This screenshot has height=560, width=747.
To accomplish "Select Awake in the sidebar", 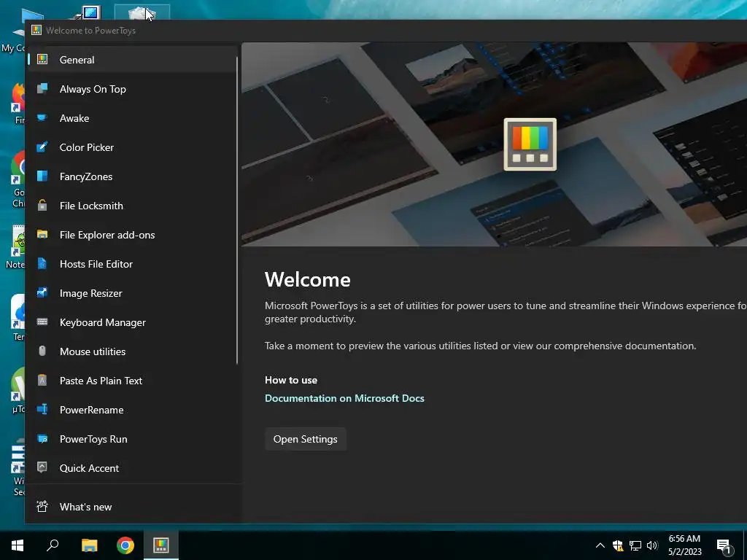I will (133, 117).
